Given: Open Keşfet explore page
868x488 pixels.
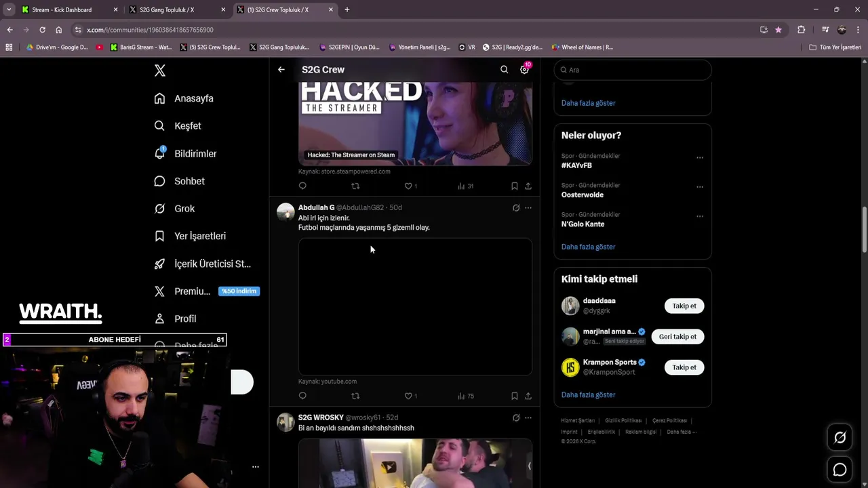Looking at the screenshot, I should (178, 126).
